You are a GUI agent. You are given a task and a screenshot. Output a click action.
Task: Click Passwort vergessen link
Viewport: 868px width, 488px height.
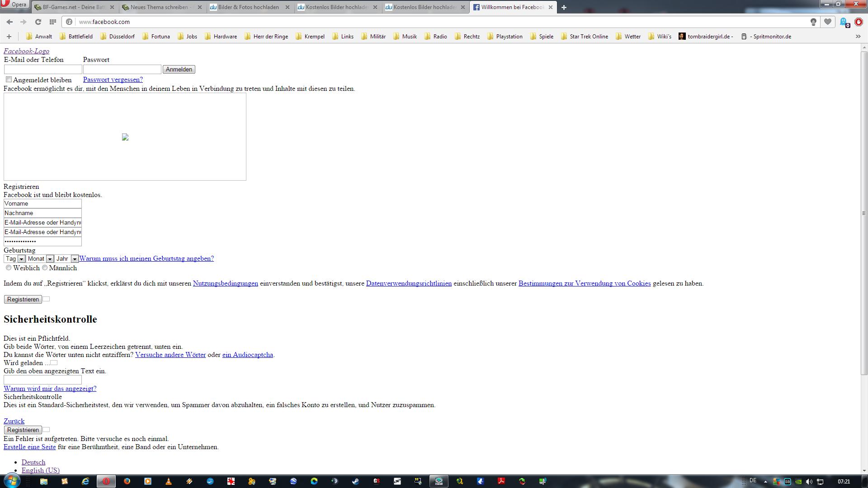pyautogui.click(x=113, y=80)
